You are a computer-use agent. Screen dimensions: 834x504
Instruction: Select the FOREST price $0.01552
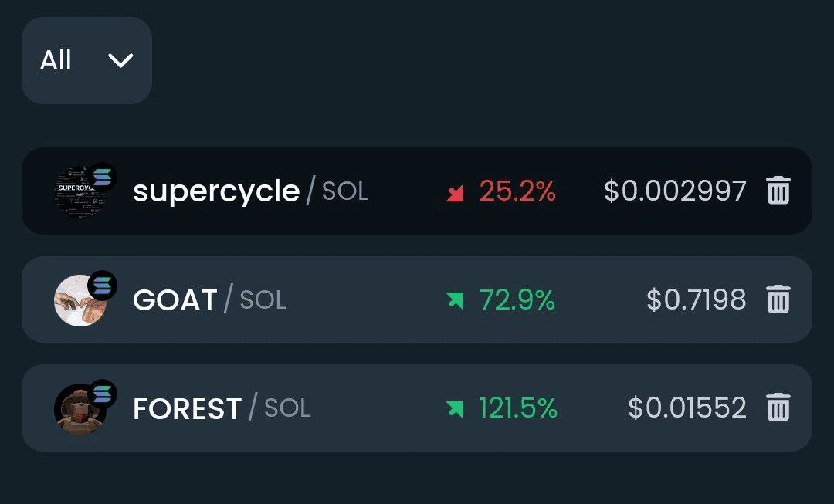(x=687, y=408)
